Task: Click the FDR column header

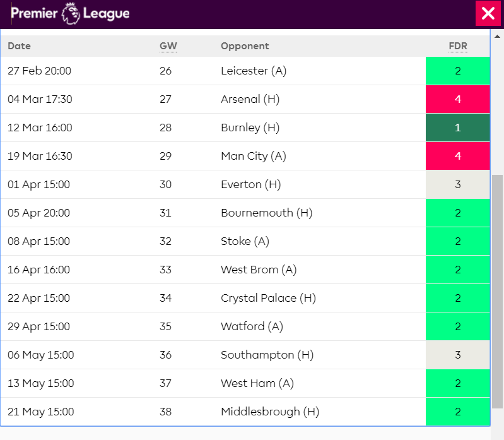Action: coord(457,46)
